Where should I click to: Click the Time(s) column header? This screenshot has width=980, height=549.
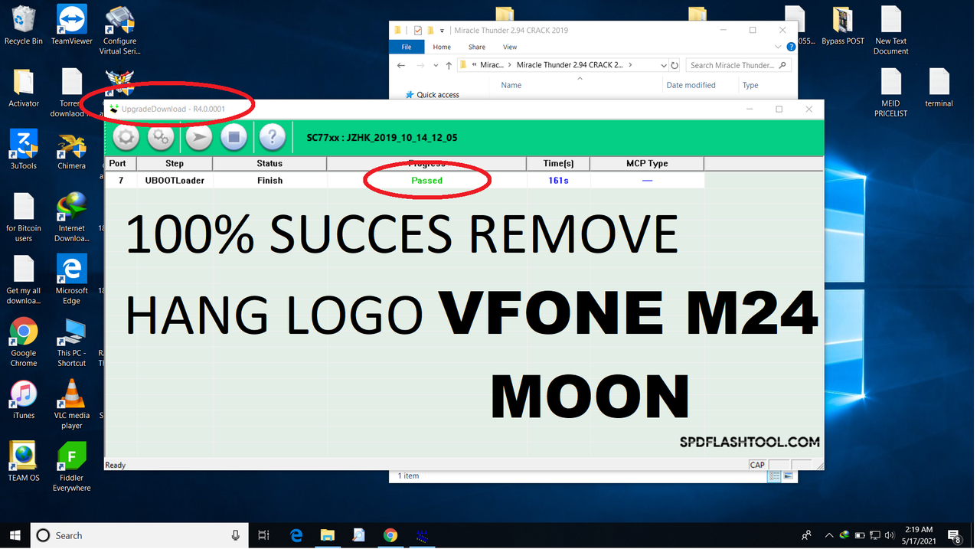click(x=558, y=163)
